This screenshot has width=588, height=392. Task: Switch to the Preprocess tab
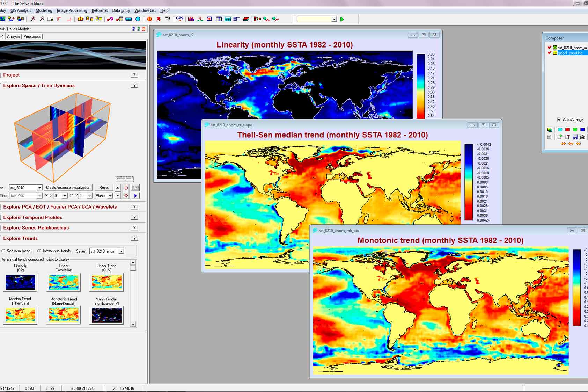click(x=32, y=37)
